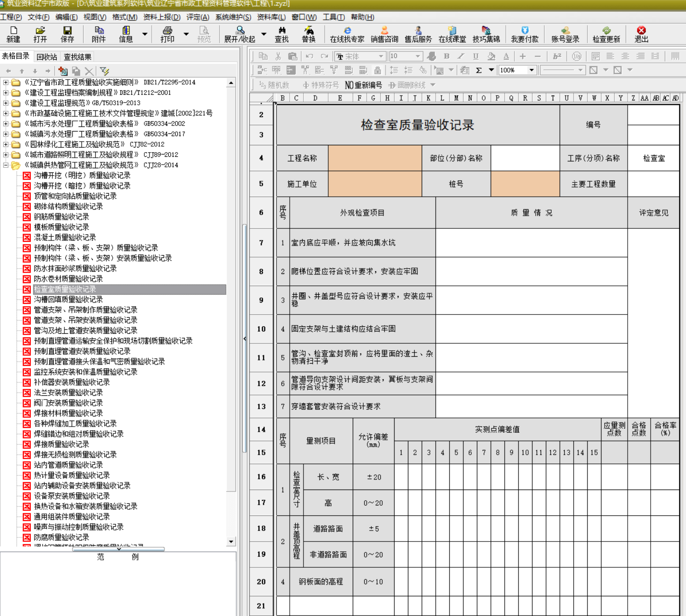Open 技巧集锦 tips collection

click(486, 34)
